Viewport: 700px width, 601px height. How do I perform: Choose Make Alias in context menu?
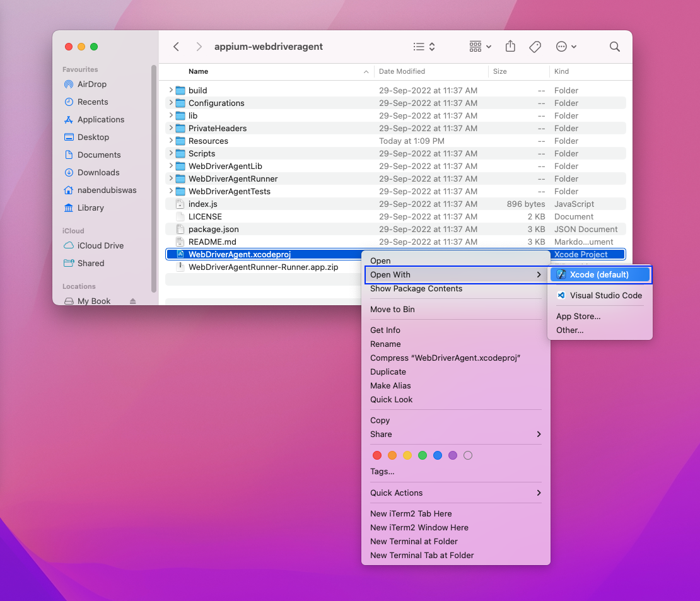pos(455,385)
